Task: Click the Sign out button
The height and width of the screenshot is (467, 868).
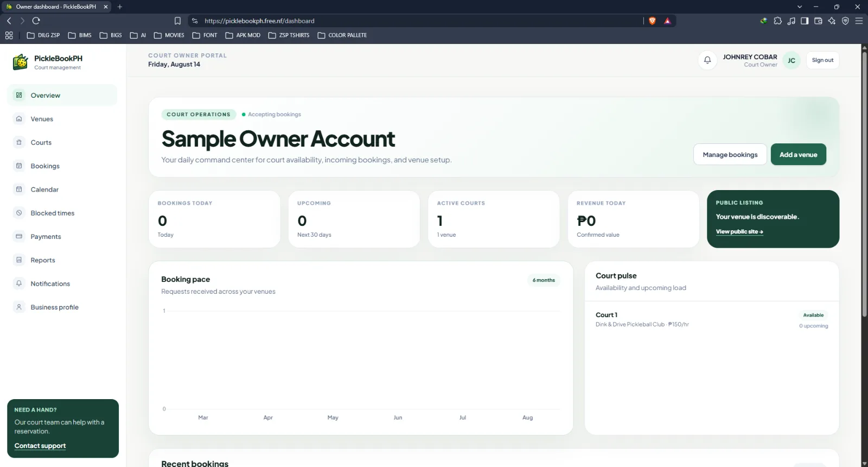Action: click(822, 60)
